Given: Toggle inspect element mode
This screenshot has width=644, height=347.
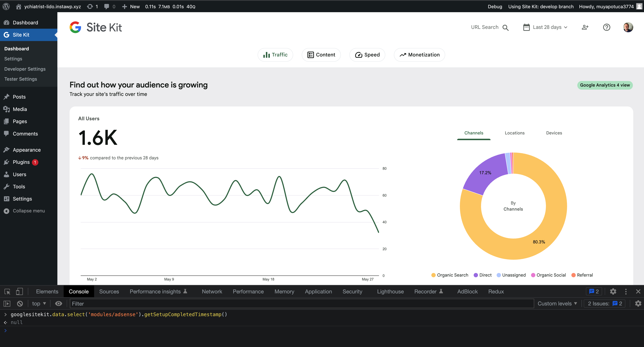Looking at the screenshot, I should pos(7,291).
